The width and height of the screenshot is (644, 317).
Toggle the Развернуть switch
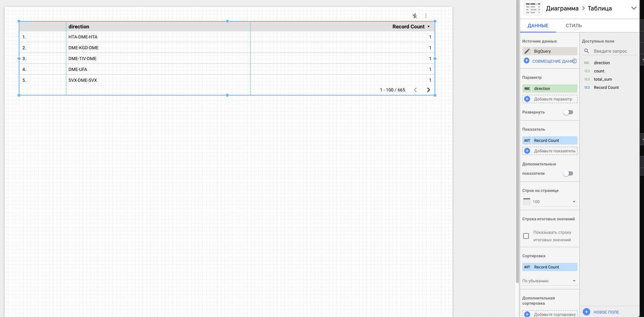[568, 112]
